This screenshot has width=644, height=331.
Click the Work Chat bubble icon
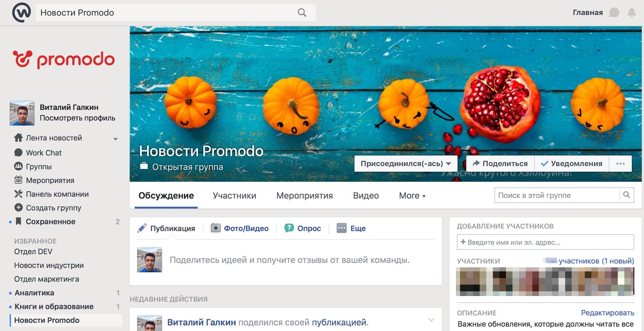pos(19,152)
